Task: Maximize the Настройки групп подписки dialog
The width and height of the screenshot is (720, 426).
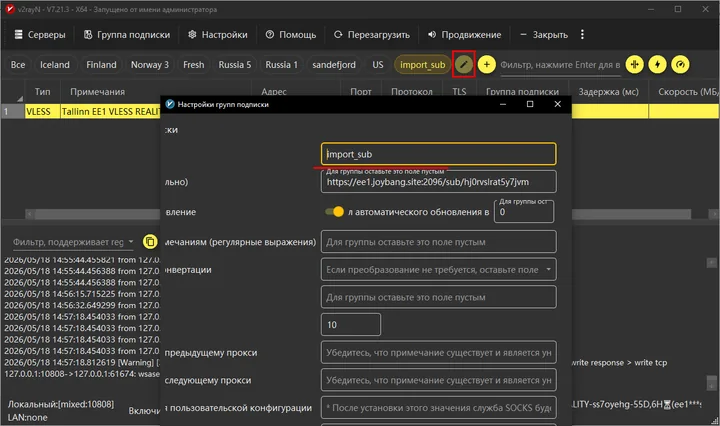Action: point(530,104)
